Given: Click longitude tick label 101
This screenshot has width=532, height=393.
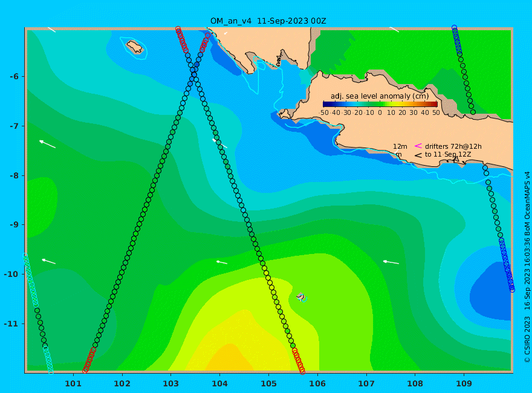Looking at the screenshot, I should click(73, 383).
